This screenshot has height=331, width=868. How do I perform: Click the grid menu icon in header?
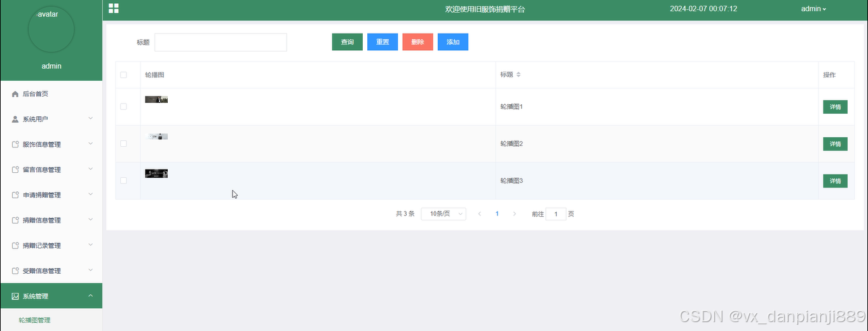114,8
